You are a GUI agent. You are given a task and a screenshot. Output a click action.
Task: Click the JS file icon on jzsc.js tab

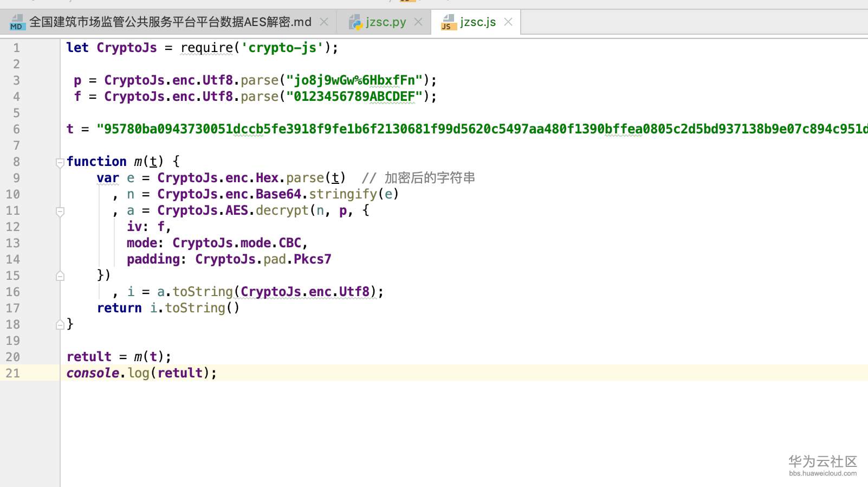pyautogui.click(x=448, y=22)
